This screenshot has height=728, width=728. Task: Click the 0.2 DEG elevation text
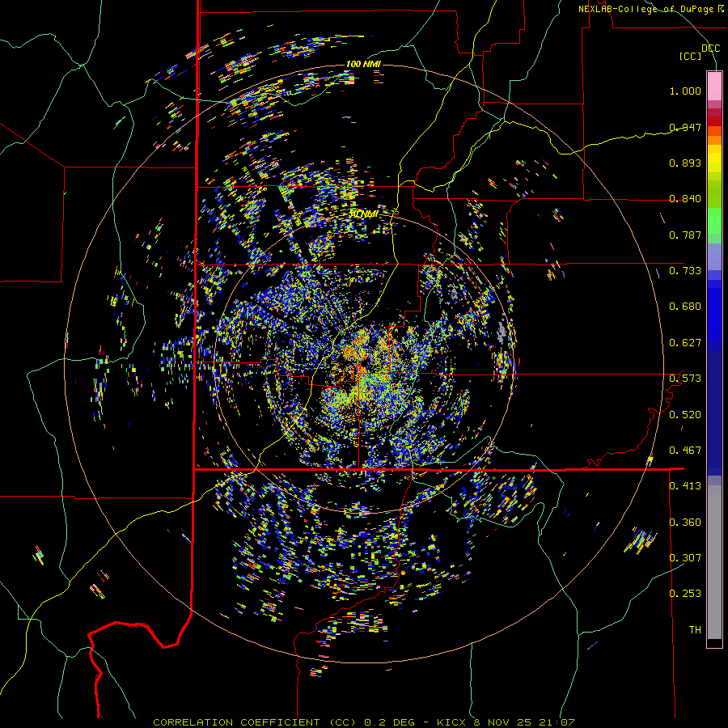(389, 722)
